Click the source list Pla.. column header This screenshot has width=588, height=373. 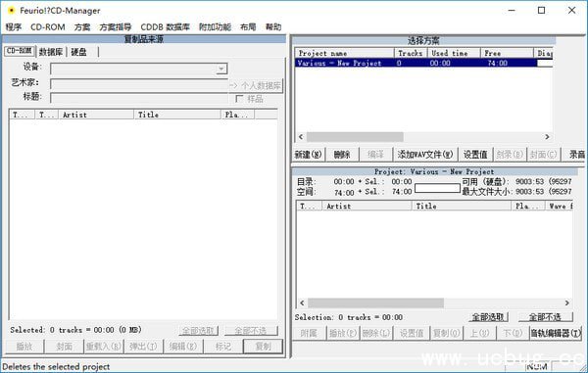pos(238,115)
